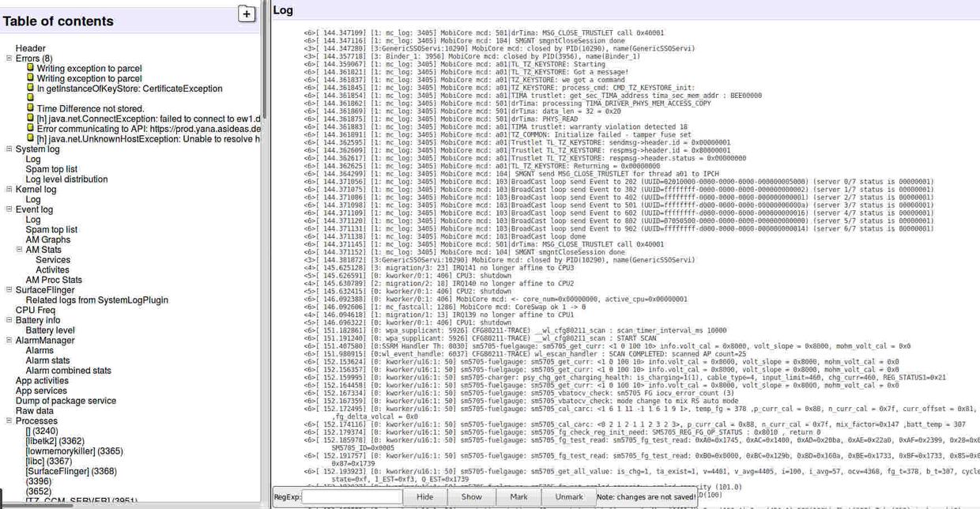
Task: Go to AM Graphs under Event log
Action: pos(47,239)
